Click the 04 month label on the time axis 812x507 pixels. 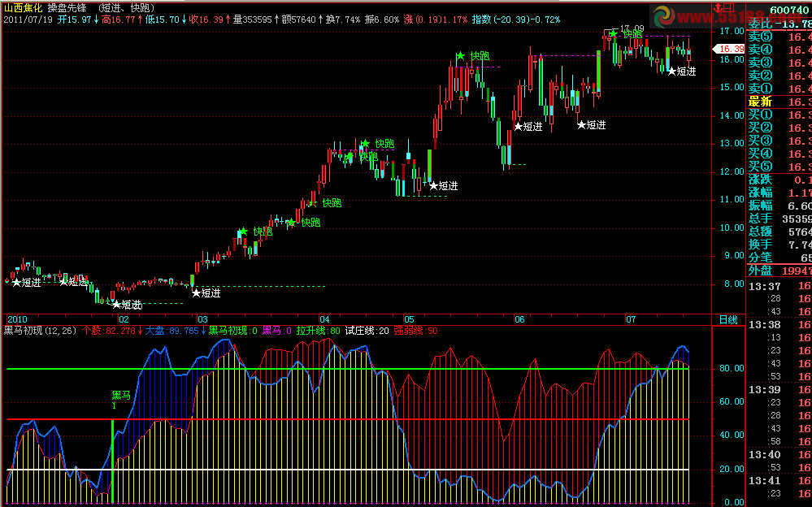[x=324, y=318]
